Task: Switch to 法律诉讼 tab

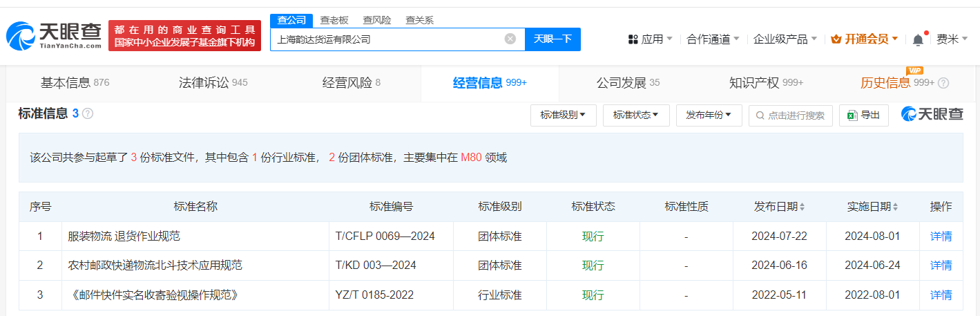Action: pos(213,83)
